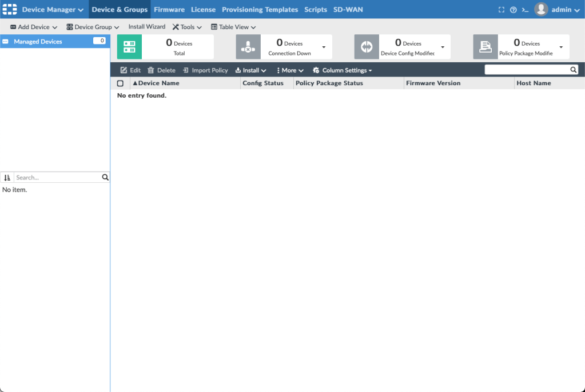Open the help question mark icon

pyautogui.click(x=513, y=10)
